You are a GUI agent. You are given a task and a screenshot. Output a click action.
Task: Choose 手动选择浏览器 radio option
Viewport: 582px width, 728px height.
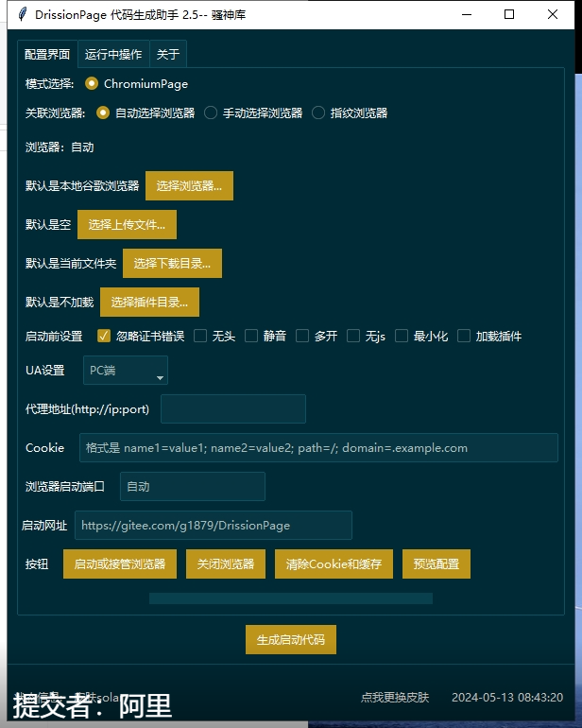211,113
